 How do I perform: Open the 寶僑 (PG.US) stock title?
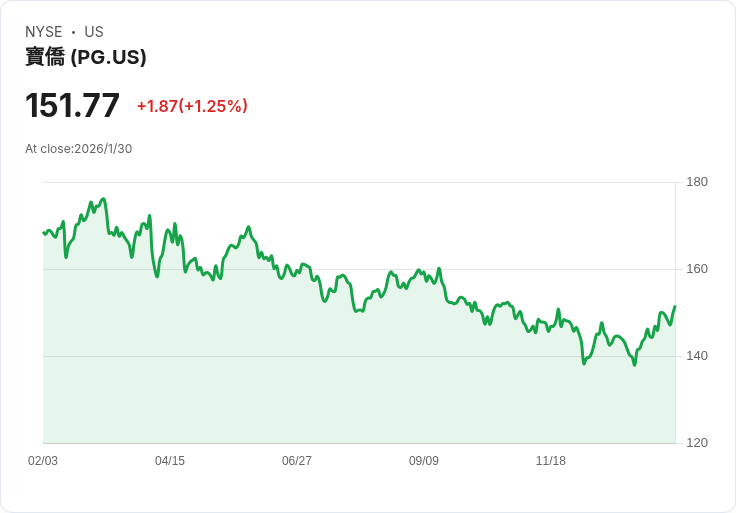[86, 57]
